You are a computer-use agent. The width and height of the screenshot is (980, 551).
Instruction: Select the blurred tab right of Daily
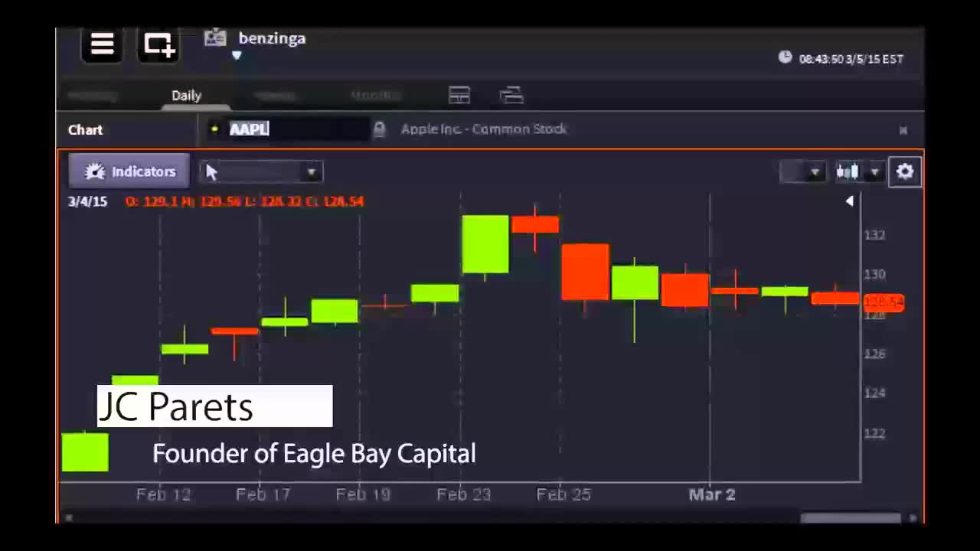coord(275,96)
